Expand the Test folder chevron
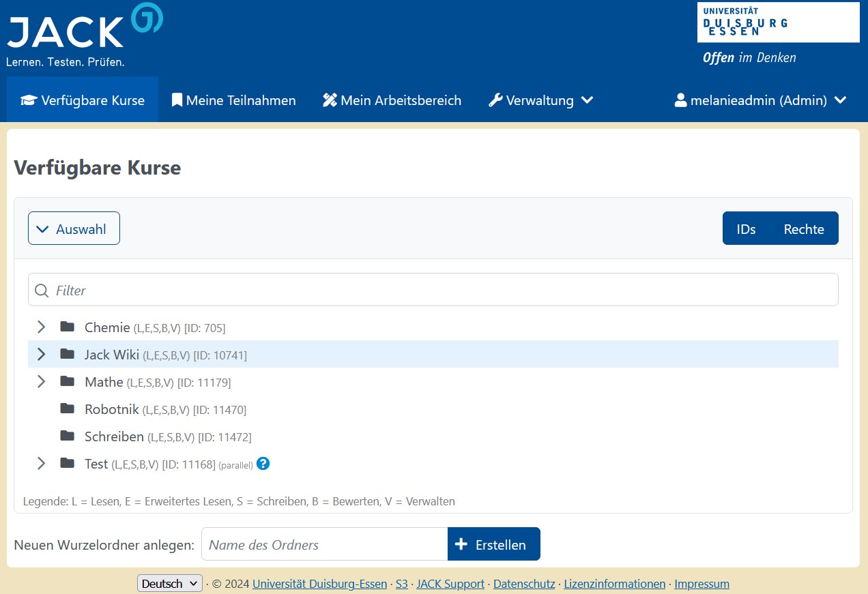 click(x=42, y=464)
